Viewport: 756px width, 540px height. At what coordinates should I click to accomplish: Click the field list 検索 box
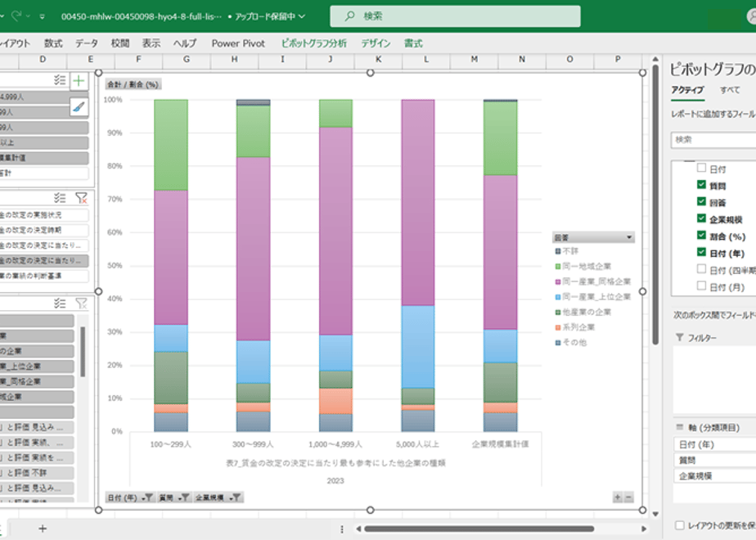[x=713, y=140]
